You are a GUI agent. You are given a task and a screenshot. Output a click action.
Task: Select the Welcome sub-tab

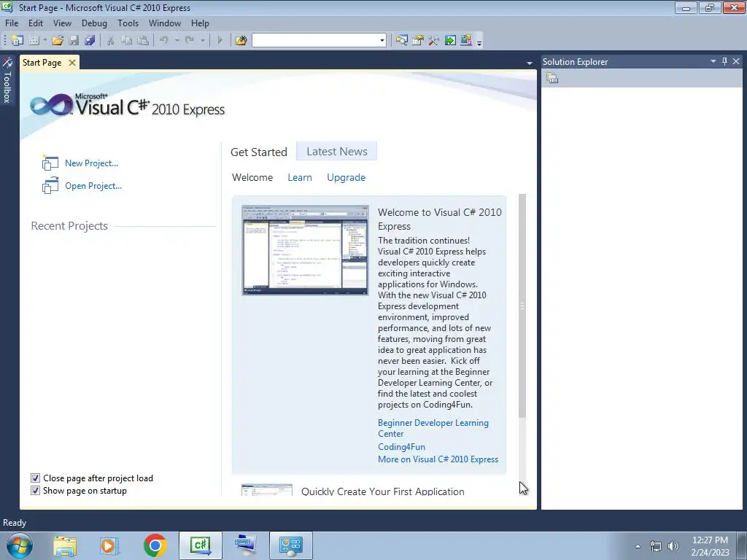tap(252, 178)
